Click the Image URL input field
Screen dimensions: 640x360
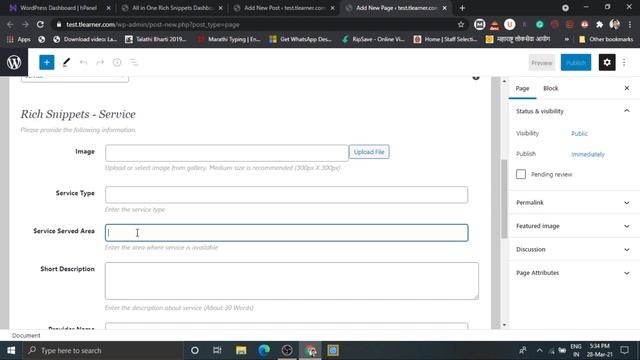coord(227,153)
